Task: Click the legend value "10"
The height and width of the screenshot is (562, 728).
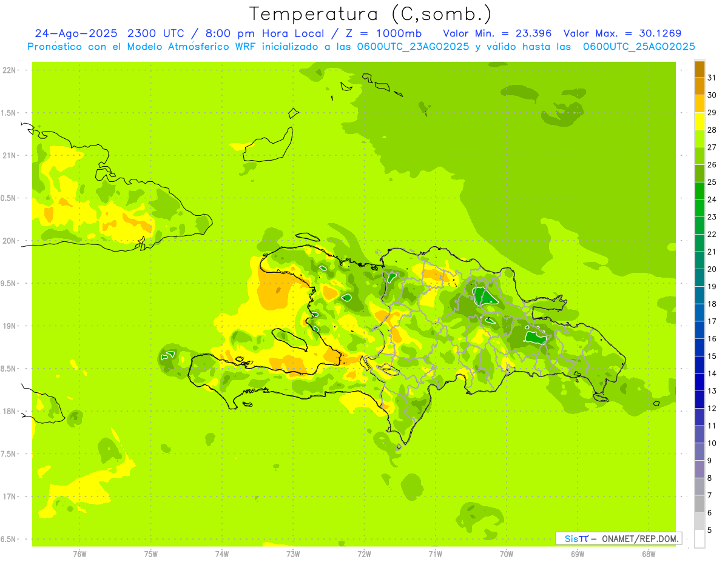Action: (712, 443)
